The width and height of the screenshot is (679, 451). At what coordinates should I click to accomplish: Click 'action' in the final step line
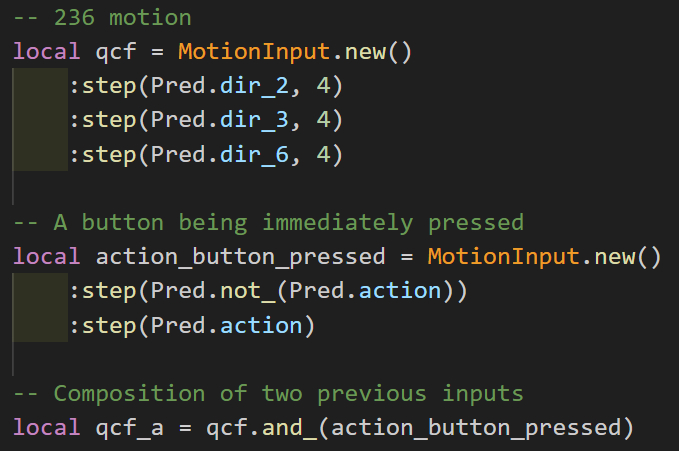[261, 326]
